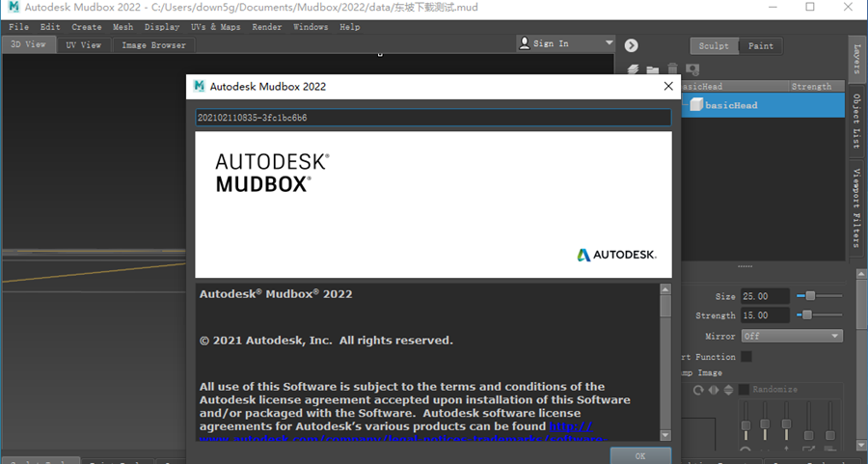Click the trash can delete layer icon
Image resolution: width=868 pixels, height=464 pixels.
(x=672, y=68)
